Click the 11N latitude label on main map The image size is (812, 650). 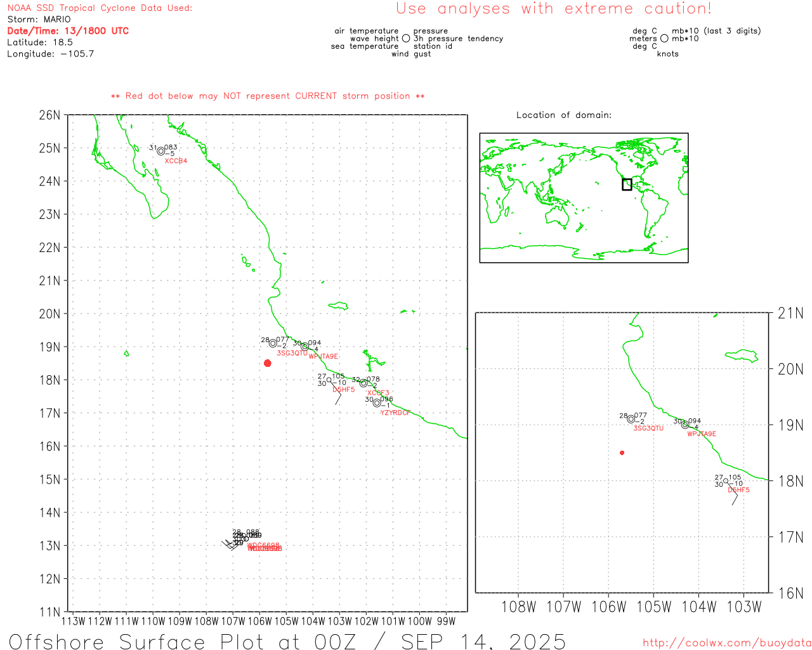49,612
